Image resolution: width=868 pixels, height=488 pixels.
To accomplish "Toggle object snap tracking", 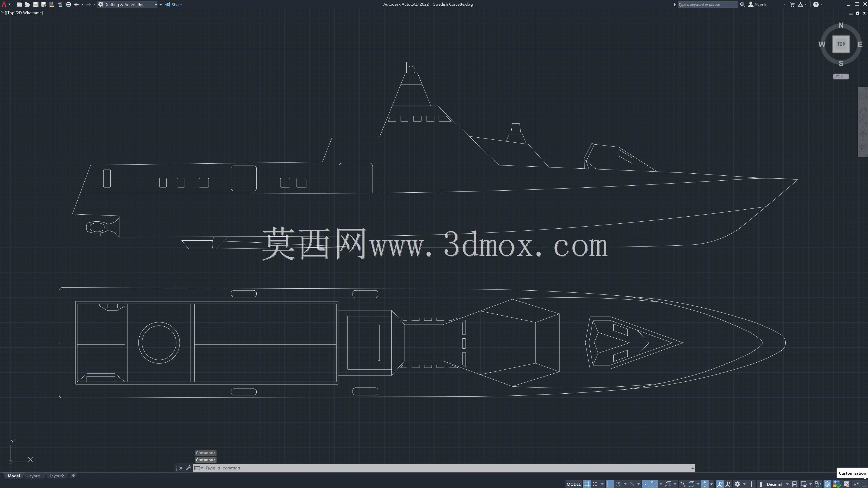I will [646, 484].
